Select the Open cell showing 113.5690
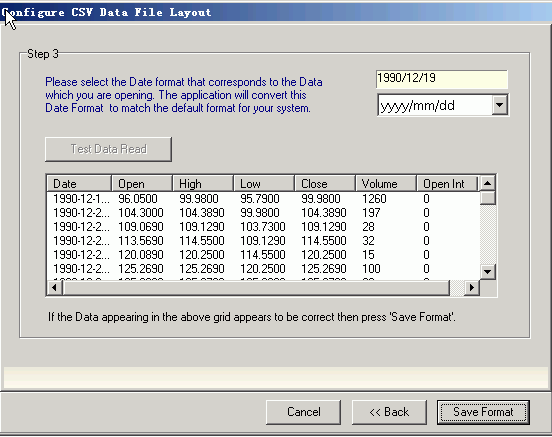 point(141,241)
